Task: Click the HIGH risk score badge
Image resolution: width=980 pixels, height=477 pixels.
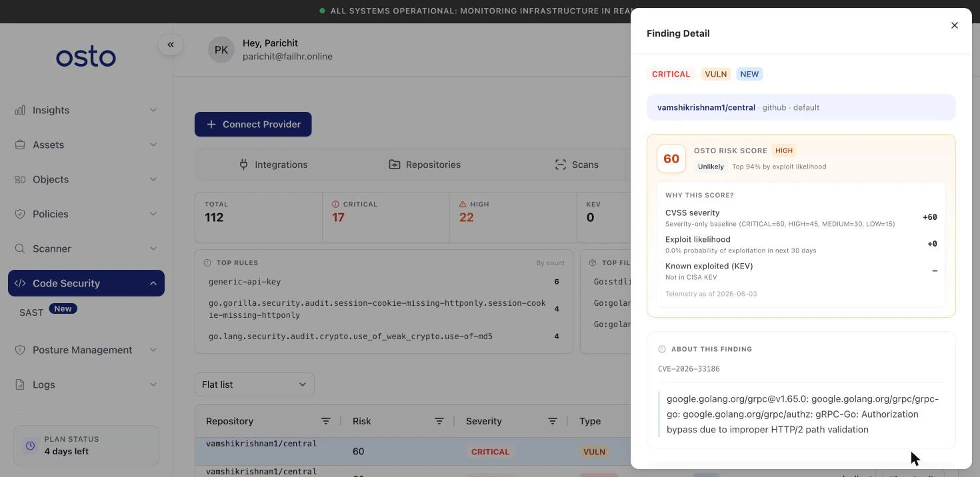Action: (x=784, y=151)
